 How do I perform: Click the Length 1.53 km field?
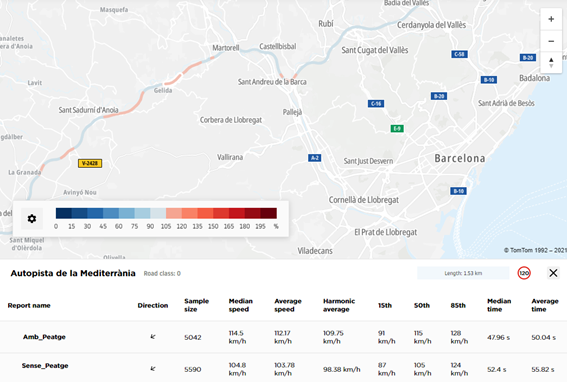point(463,273)
